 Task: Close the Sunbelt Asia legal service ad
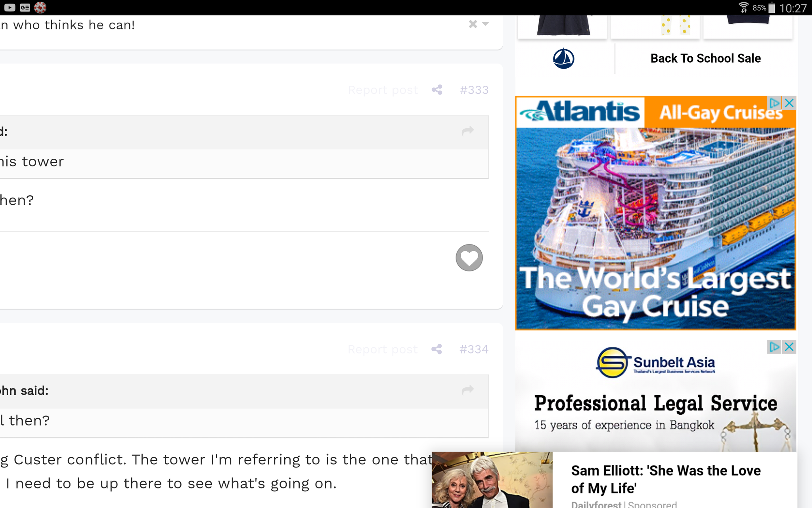pyautogui.click(x=789, y=346)
